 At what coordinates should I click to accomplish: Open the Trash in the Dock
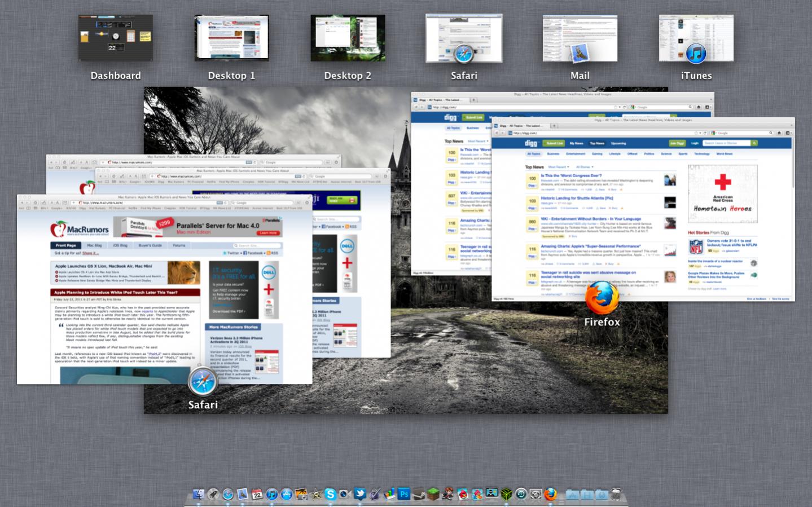pyautogui.click(x=616, y=495)
